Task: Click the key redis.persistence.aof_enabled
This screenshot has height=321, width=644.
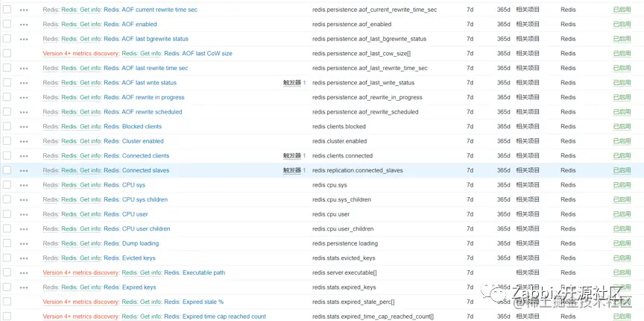Action: [x=352, y=25]
